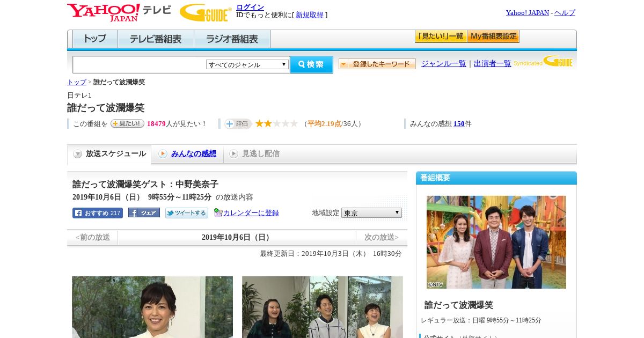Open the 150 reviews count link
This screenshot has height=338, width=644.
(459, 124)
